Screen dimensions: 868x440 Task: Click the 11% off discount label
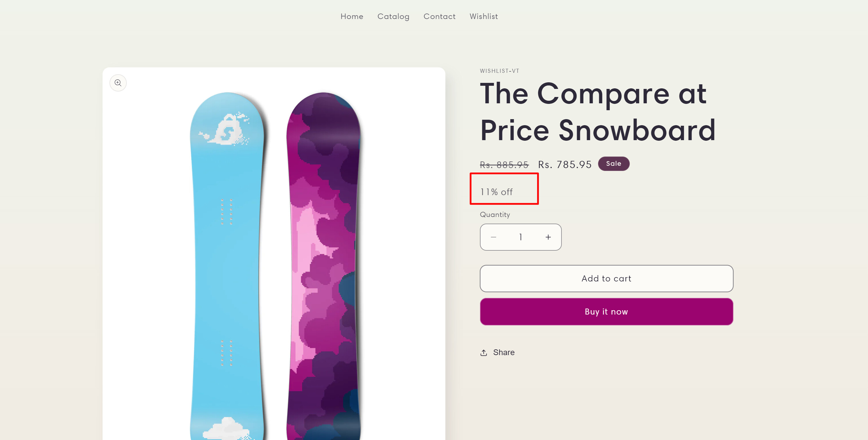coord(496,192)
